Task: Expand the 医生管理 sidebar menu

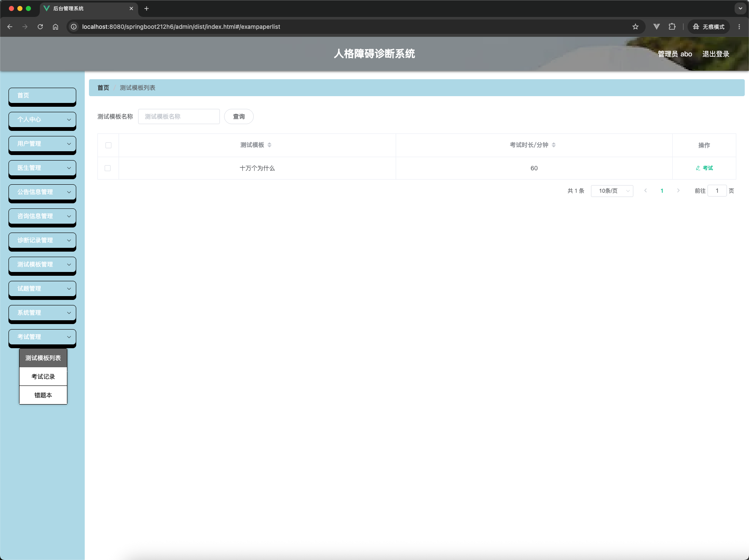Action: 42,168
